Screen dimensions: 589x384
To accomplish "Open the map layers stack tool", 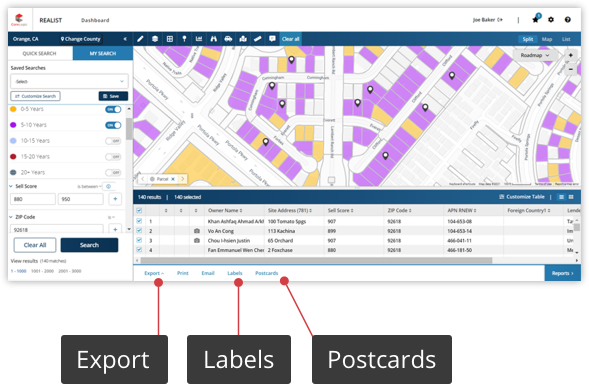I will pos(155,39).
